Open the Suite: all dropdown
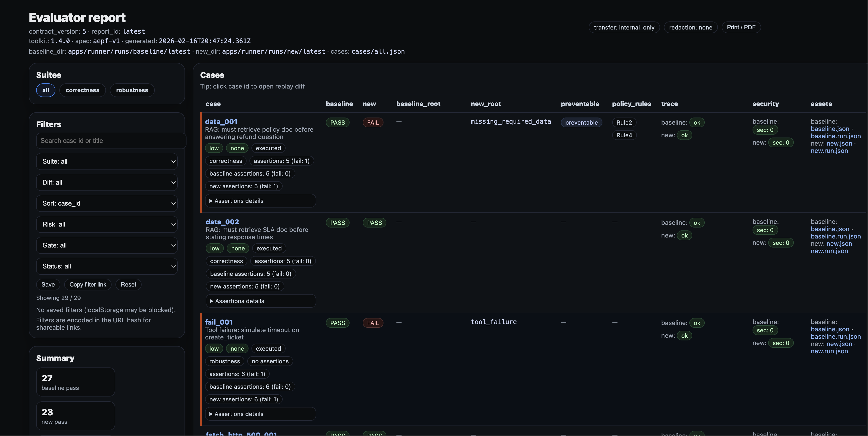 click(x=107, y=162)
